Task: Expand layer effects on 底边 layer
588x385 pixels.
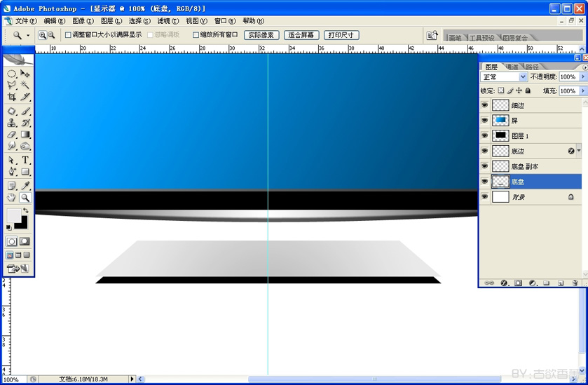Action: (579, 151)
